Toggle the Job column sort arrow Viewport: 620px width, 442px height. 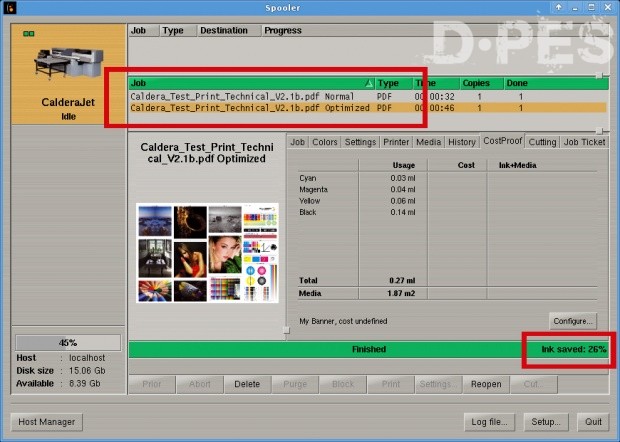click(x=369, y=83)
